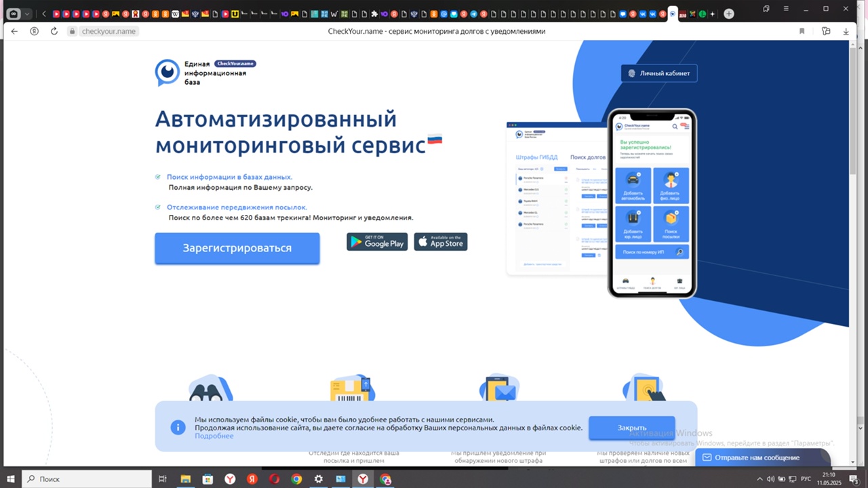868x488 pixels.
Task: Click the page title in the address bar
Action: click(x=437, y=31)
